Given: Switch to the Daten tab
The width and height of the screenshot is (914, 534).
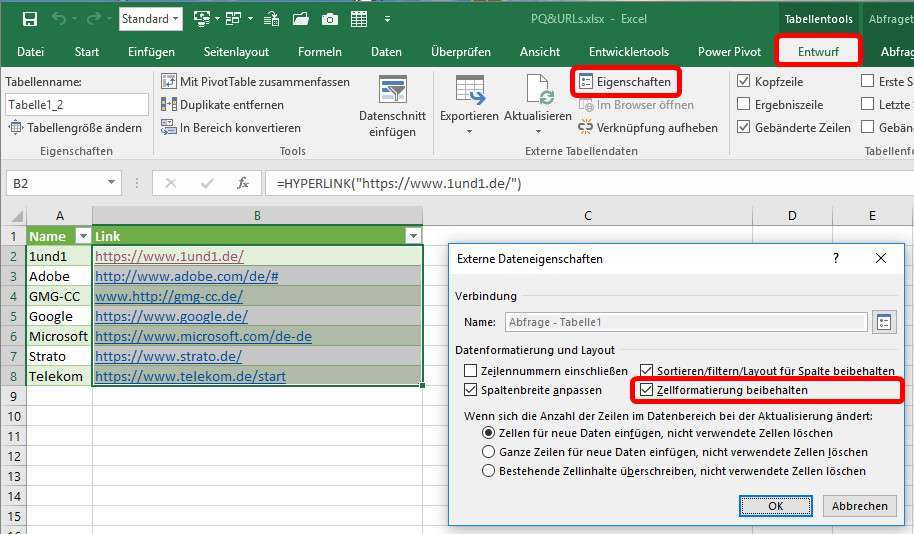Looking at the screenshot, I should pyautogui.click(x=386, y=52).
